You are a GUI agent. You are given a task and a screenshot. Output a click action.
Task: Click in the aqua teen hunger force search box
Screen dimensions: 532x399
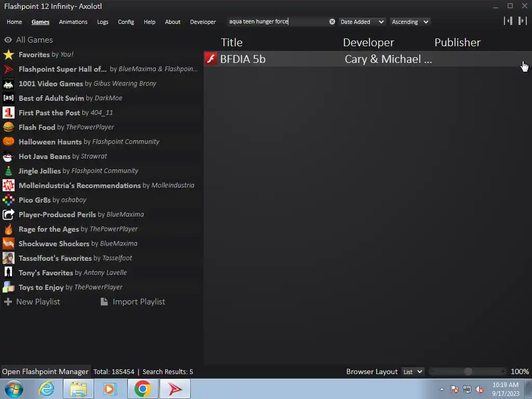[x=277, y=22]
